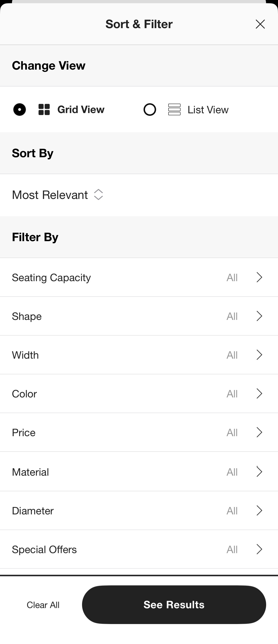Viewport: 278px width, 644px height.
Task: Click the chevron next to Shape
Action: point(259,316)
